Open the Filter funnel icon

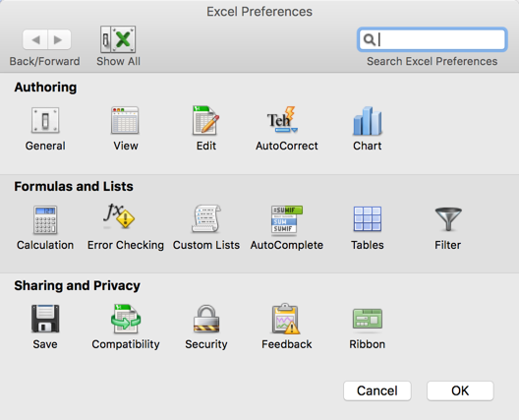pos(448,219)
